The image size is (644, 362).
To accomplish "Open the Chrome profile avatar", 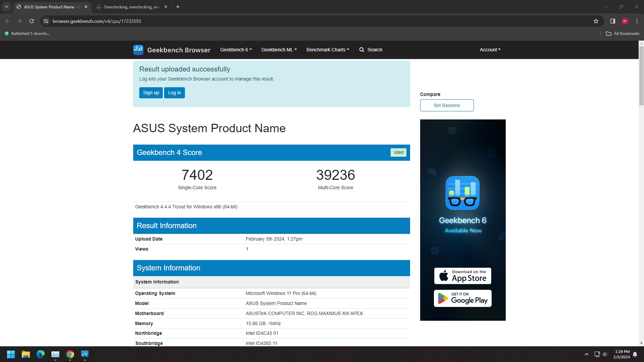I will tap(625, 21).
